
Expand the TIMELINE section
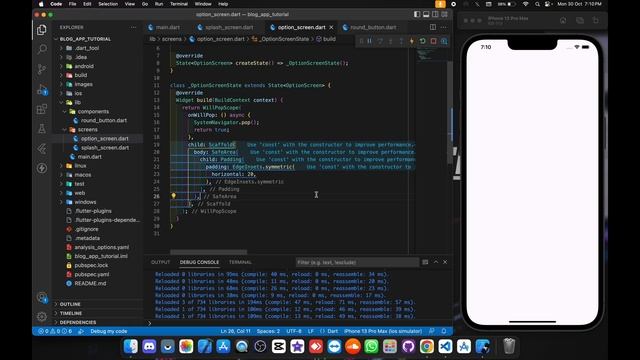(71, 313)
